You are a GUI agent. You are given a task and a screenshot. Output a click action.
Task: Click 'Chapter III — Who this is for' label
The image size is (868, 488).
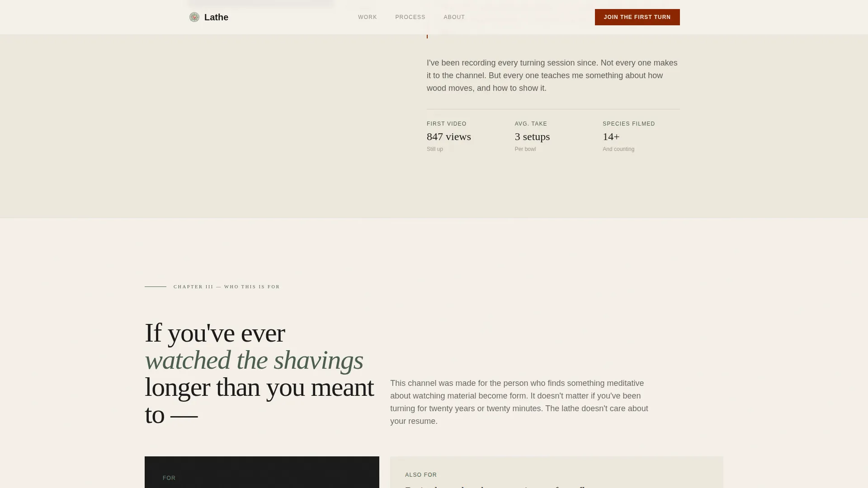click(x=227, y=286)
